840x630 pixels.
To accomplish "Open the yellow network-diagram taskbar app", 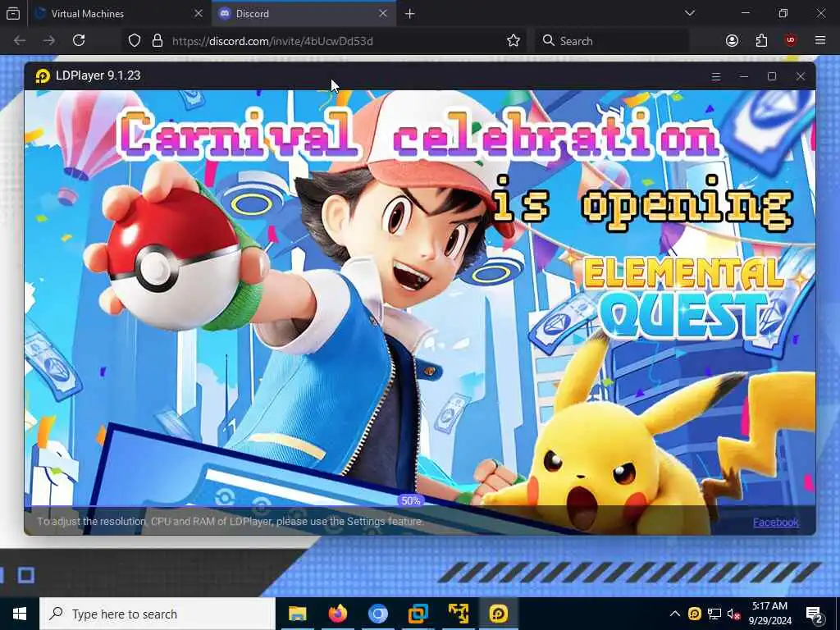I will coord(458,614).
